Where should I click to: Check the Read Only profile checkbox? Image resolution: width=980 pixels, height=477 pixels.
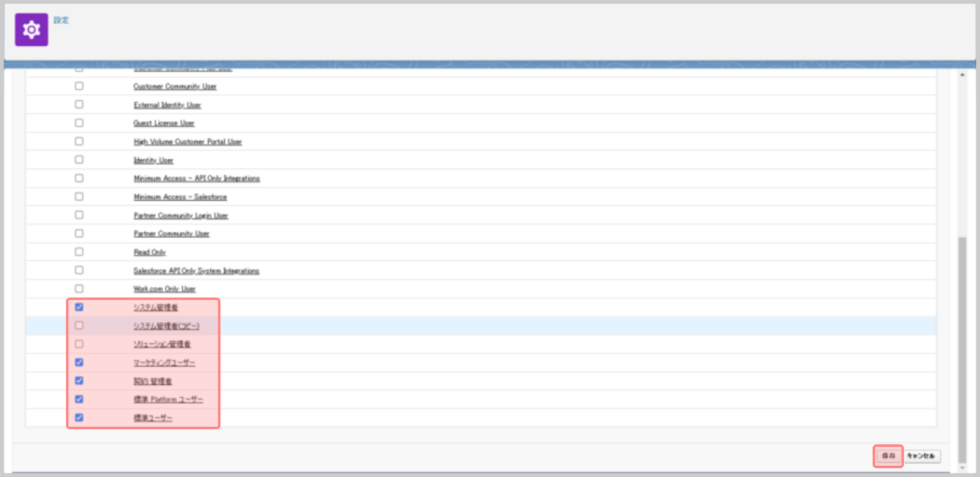tap(79, 252)
